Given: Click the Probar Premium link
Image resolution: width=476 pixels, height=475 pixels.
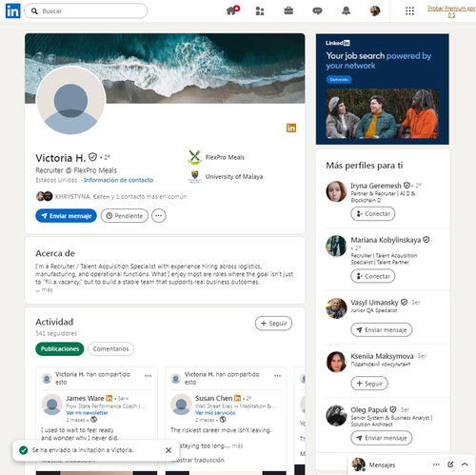Looking at the screenshot, I should click(x=451, y=11).
